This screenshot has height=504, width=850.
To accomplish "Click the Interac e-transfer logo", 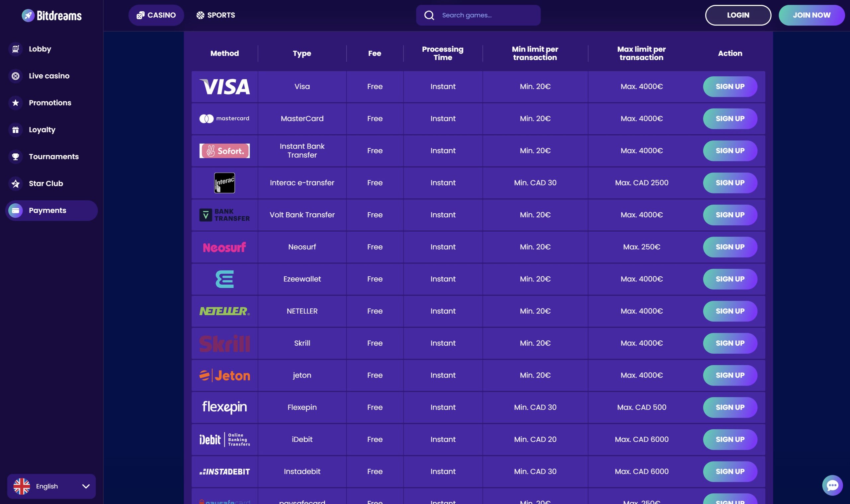I will [224, 183].
